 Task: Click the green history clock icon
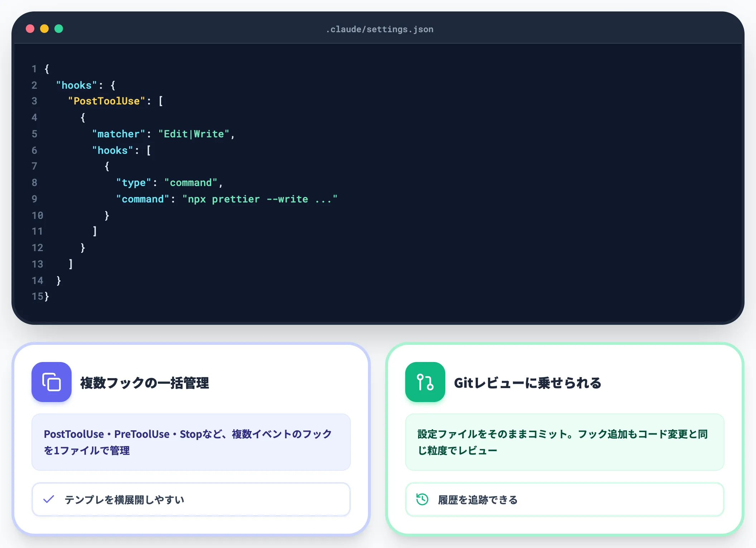tap(422, 499)
